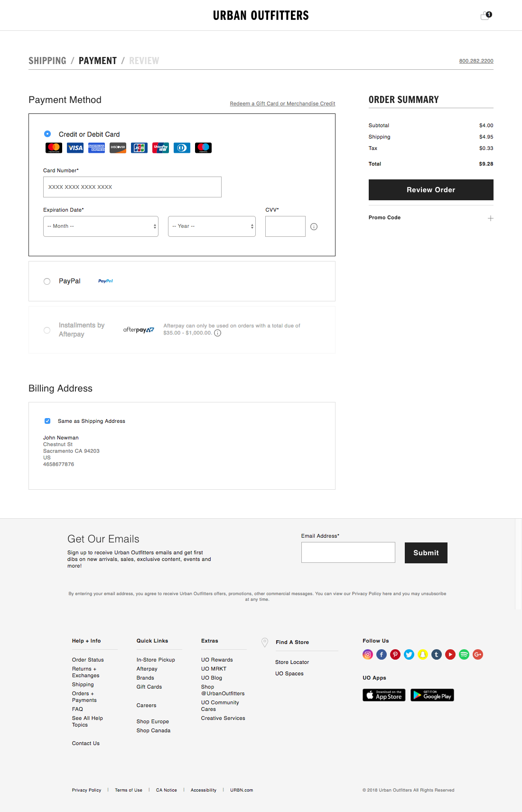
Task: Open Privacy Policy footer link
Action: click(x=86, y=790)
